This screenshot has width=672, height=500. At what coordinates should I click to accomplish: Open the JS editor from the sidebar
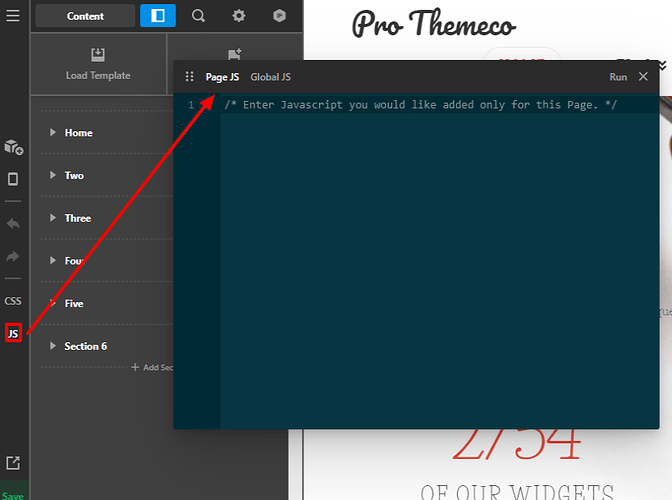[13, 333]
